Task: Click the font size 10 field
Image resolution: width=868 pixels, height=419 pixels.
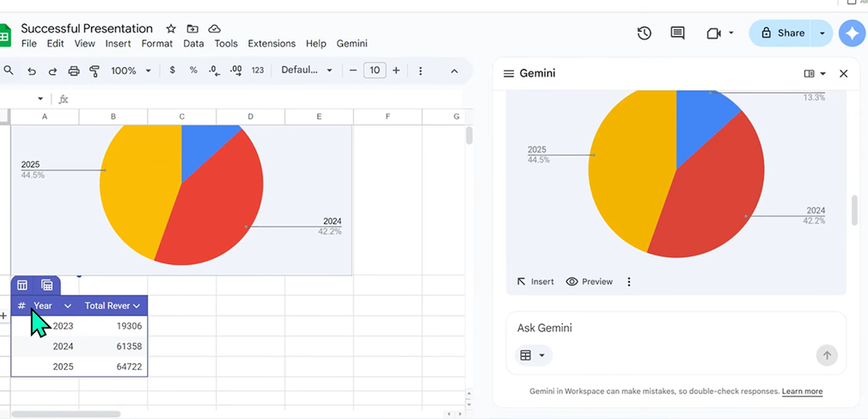Action: pyautogui.click(x=375, y=71)
